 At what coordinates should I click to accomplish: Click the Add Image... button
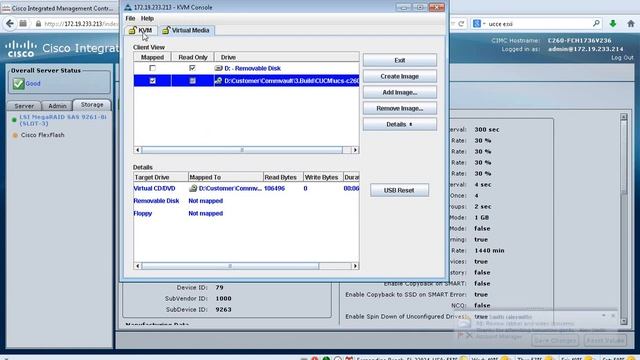400,92
